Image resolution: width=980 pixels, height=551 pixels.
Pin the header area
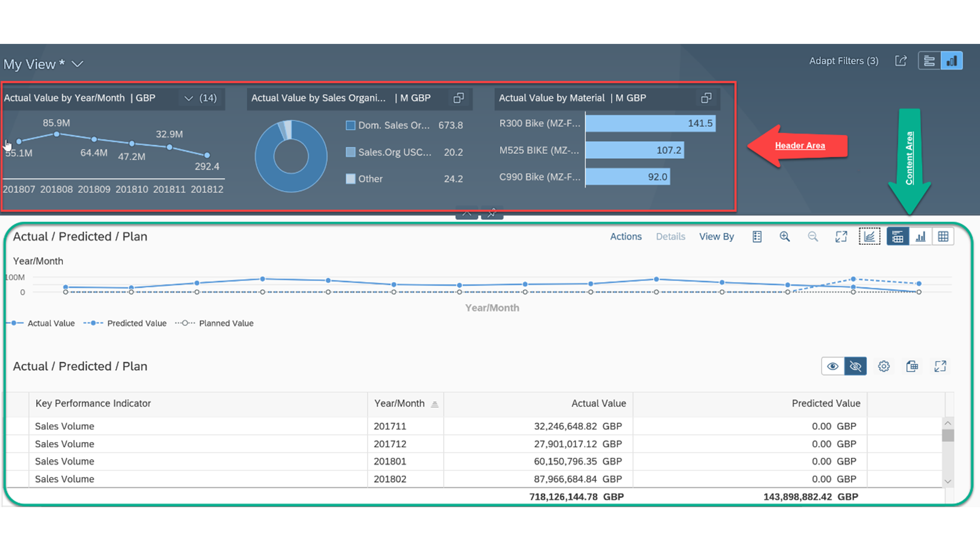pyautogui.click(x=492, y=213)
